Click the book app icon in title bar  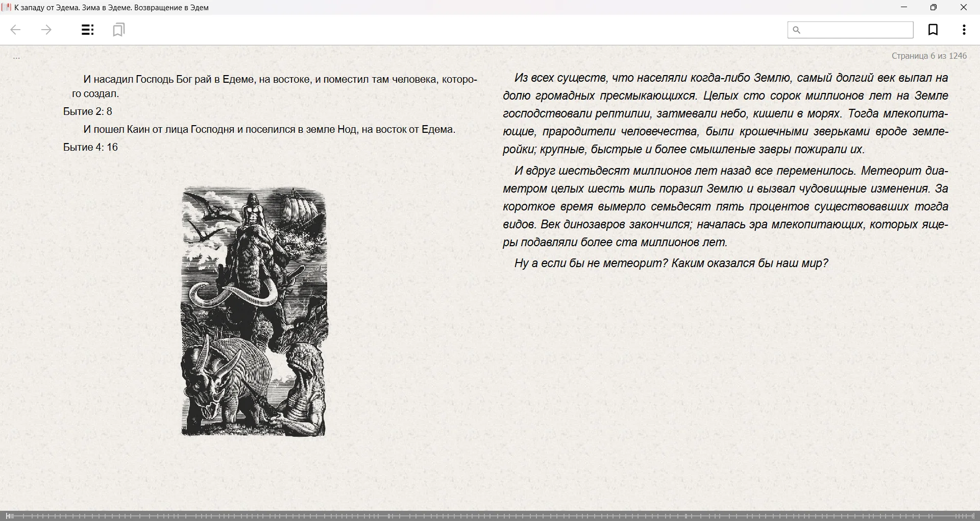(x=7, y=7)
